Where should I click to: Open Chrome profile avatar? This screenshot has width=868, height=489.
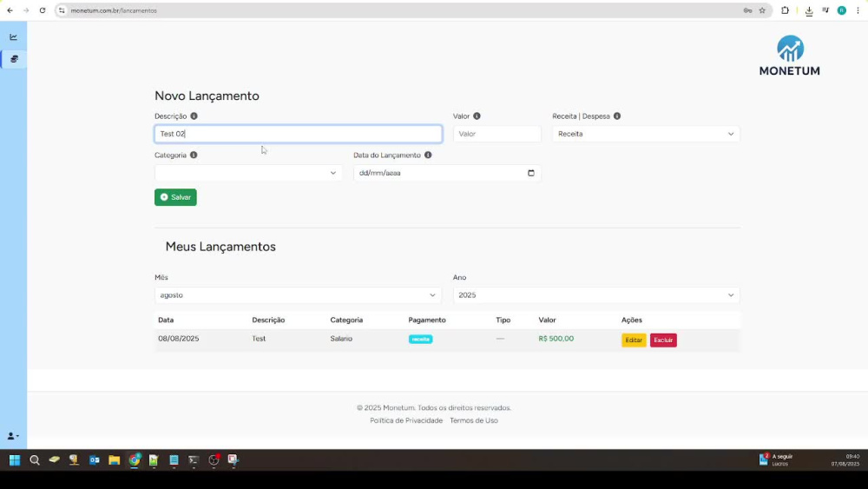(841, 10)
